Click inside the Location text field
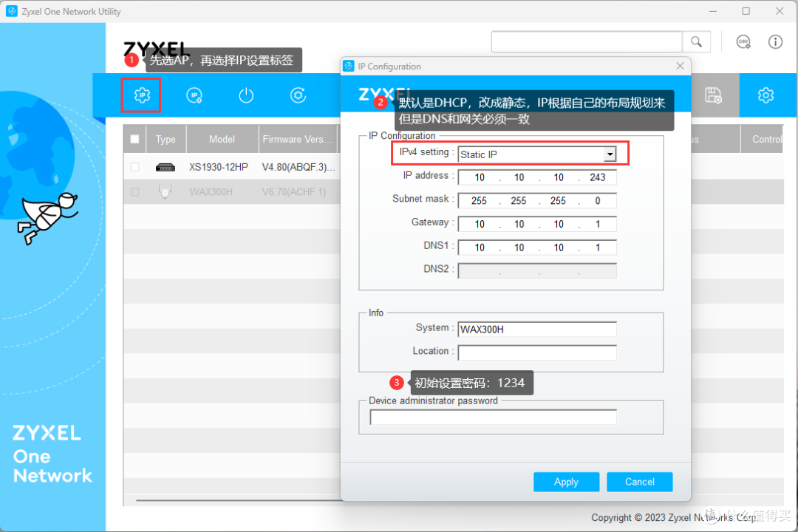The image size is (798, 532). coord(536,352)
